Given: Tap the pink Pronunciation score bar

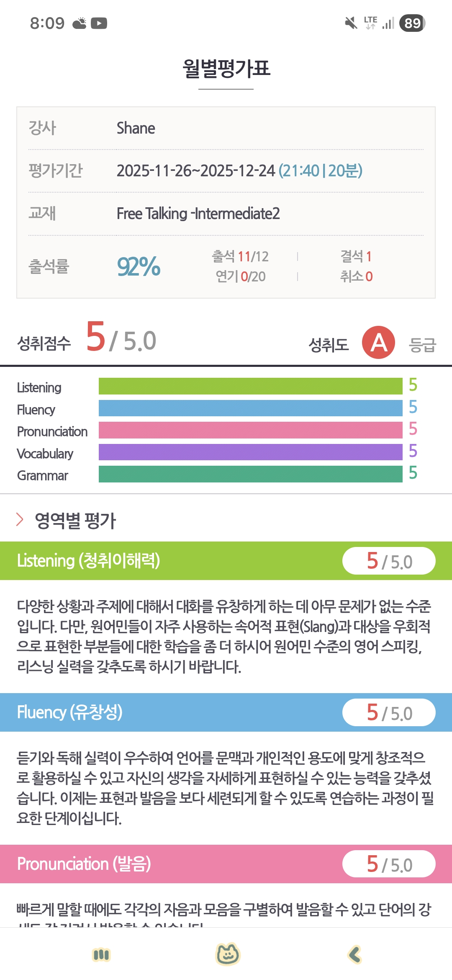Looking at the screenshot, I should [250, 430].
